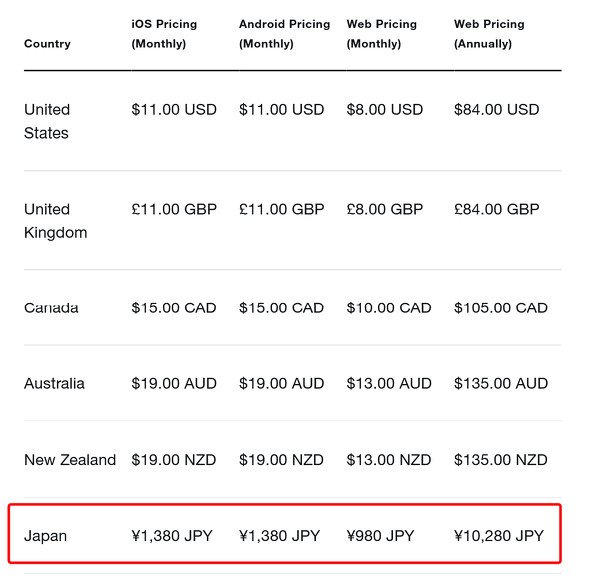
Task: Select the $10.00 CAD web monthly price
Action: 389,308
